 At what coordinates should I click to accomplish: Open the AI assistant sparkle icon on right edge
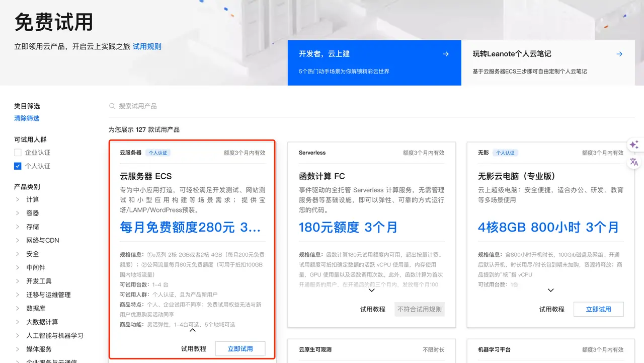coord(634,144)
